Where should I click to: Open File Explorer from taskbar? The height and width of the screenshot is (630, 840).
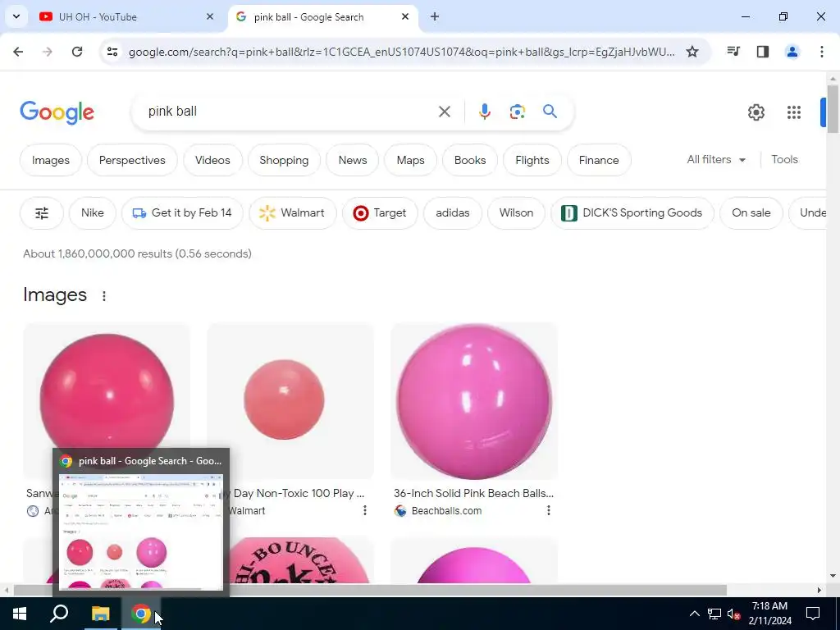click(x=100, y=614)
